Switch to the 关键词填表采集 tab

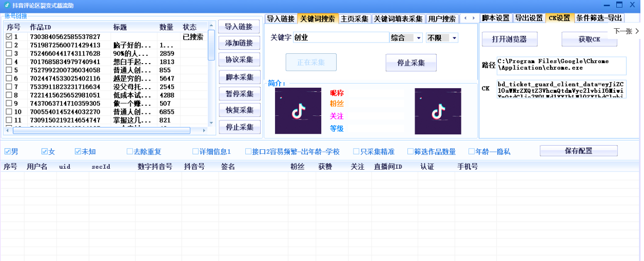coord(398,19)
